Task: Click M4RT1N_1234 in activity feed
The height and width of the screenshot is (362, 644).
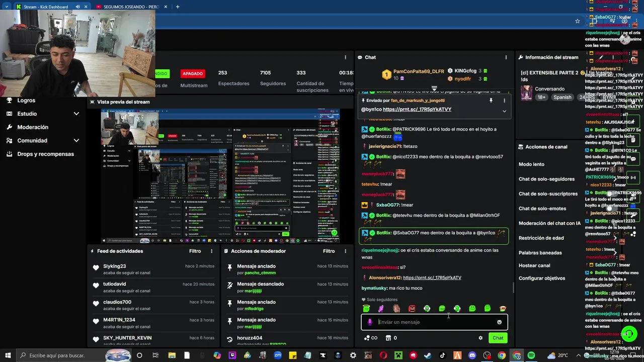Action: coord(119,320)
